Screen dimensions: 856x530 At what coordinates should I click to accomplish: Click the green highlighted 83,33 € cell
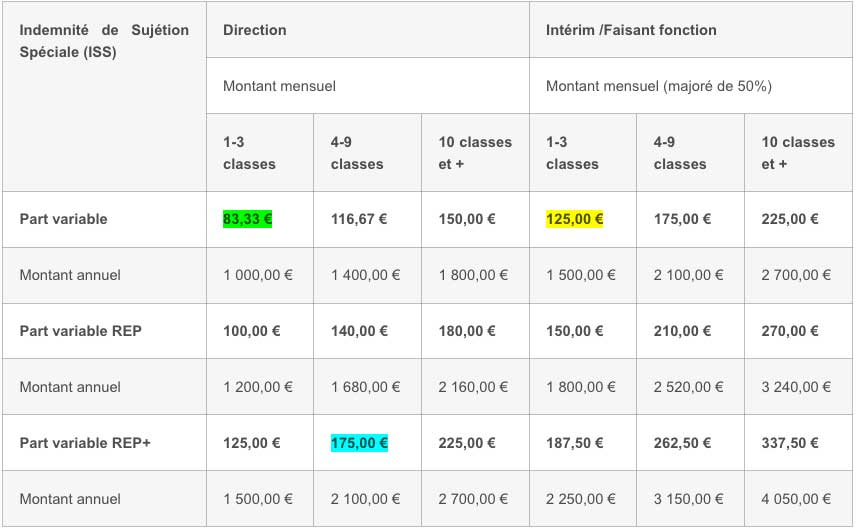click(248, 219)
